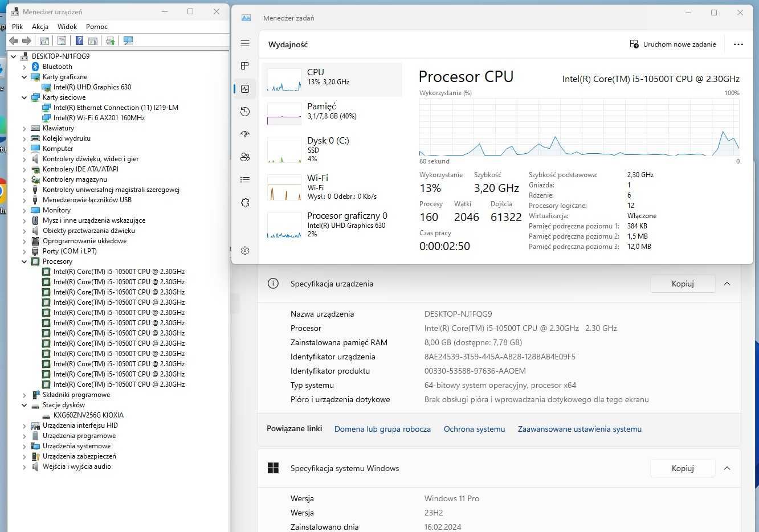The width and height of the screenshot is (759, 532).
Task: Open the Processes page in Task Manager sidebar
Action: pyautogui.click(x=245, y=66)
